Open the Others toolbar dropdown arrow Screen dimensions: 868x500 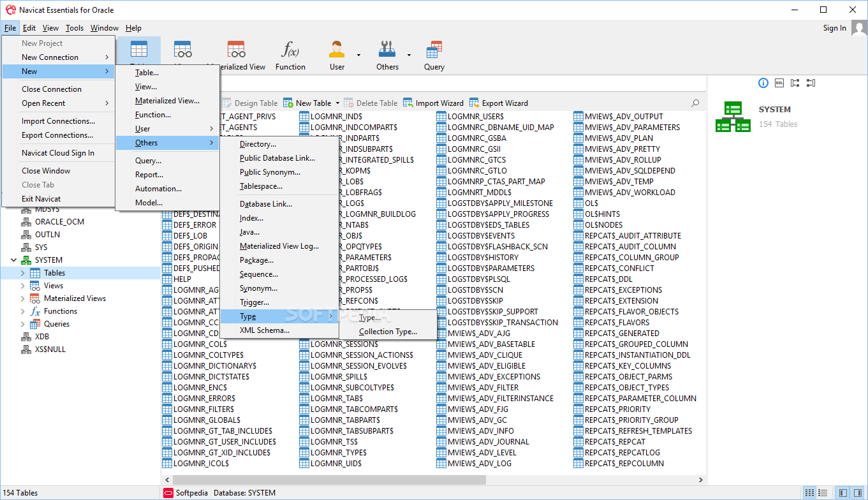[409, 55]
